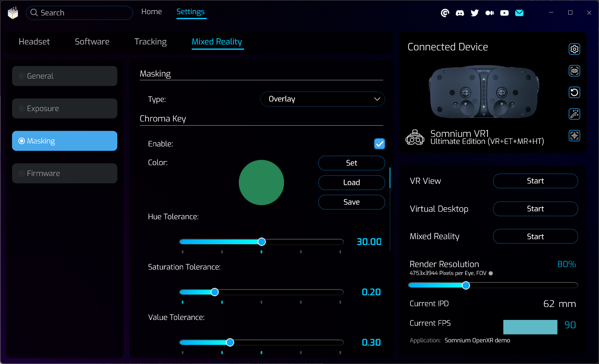Switch to the Tracking tab
Image resolution: width=599 pixels, height=364 pixels.
(x=150, y=42)
